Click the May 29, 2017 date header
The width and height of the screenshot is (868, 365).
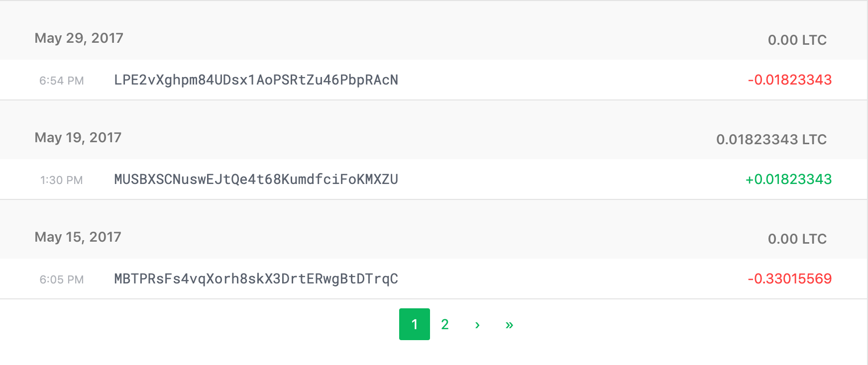[x=79, y=38]
